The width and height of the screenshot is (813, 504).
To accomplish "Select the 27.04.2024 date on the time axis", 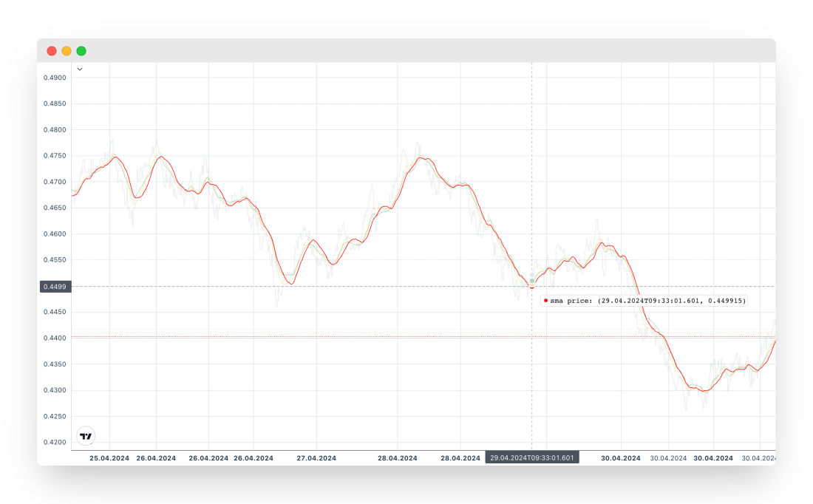I will pos(316,458).
